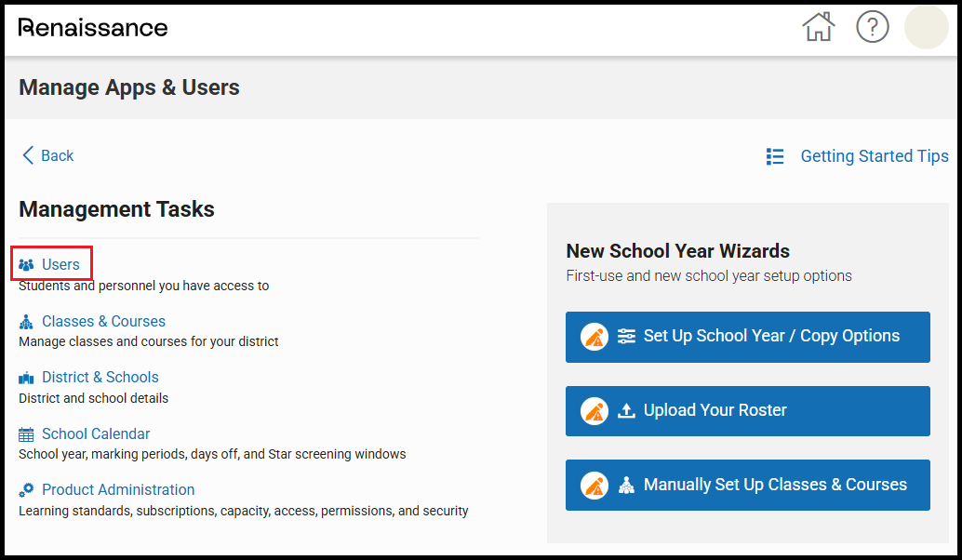Click the Product Administration gear icon
The width and height of the screenshot is (962, 560).
click(26, 490)
